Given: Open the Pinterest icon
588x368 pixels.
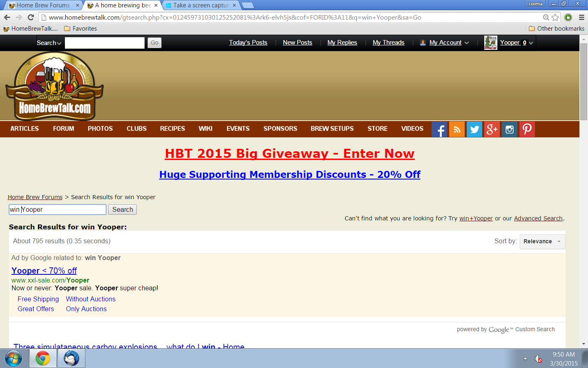Looking at the screenshot, I should click(527, 129).
